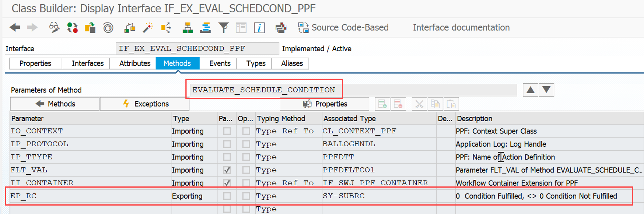Image resolution: width=644 pixels, height=214 pixels.
Task: Toggle the grayed full-screen layout icon
Action: click(x=241, y=28)
